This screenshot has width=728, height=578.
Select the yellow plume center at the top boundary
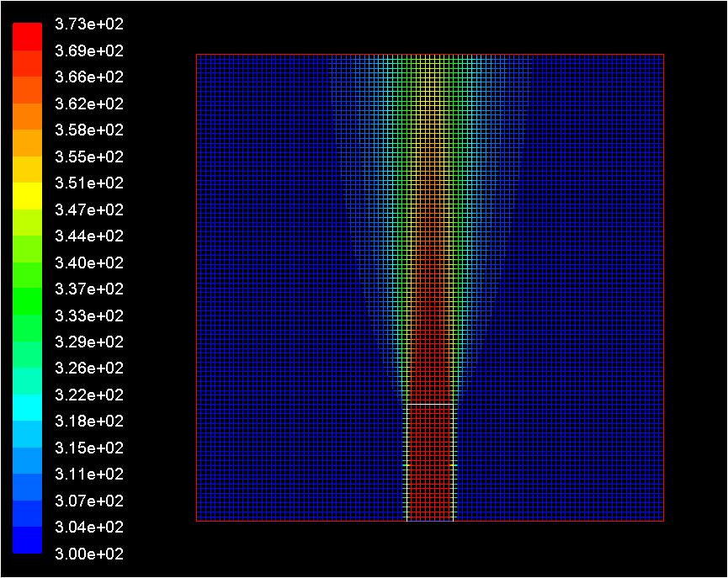[430, 58]
